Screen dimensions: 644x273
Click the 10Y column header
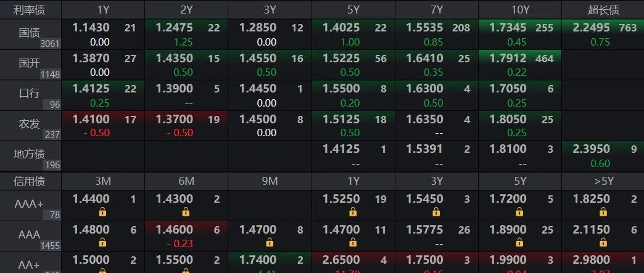pyautogui.click(x=519, y=9)
